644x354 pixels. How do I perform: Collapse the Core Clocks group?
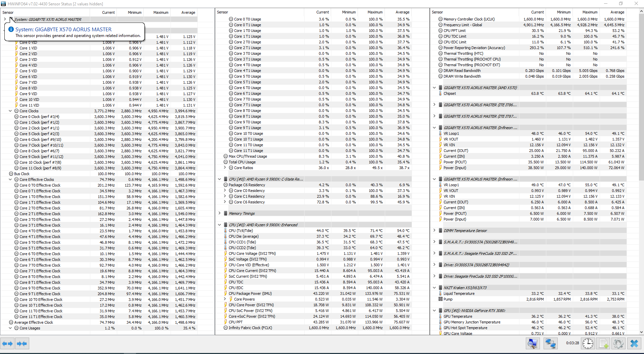click(10, 111)
